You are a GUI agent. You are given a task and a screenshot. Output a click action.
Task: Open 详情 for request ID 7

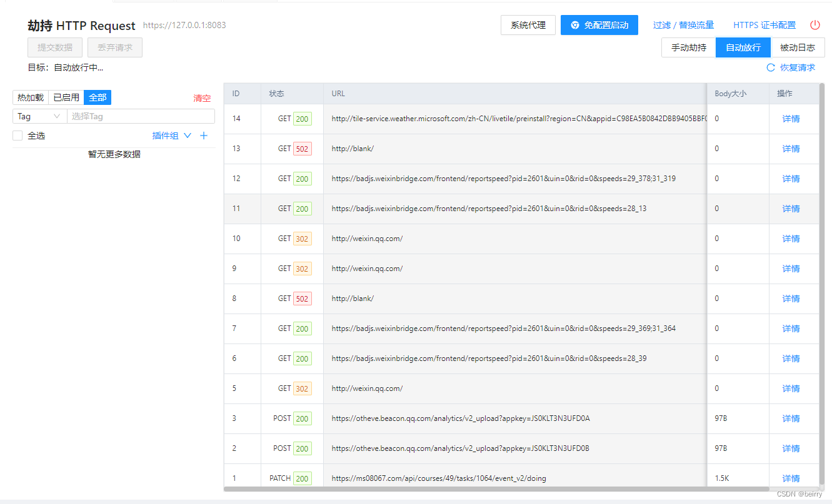tap(791, 329)
